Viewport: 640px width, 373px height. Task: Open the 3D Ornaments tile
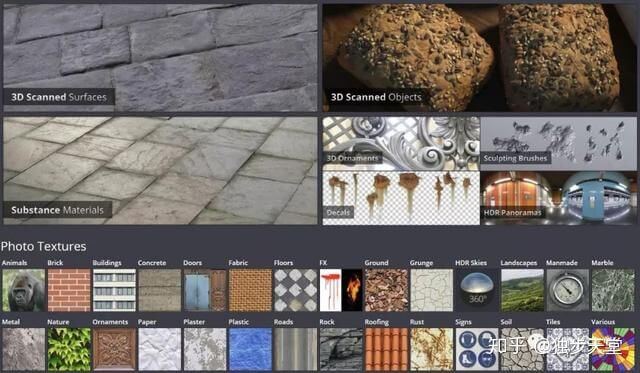coord(401,144)
